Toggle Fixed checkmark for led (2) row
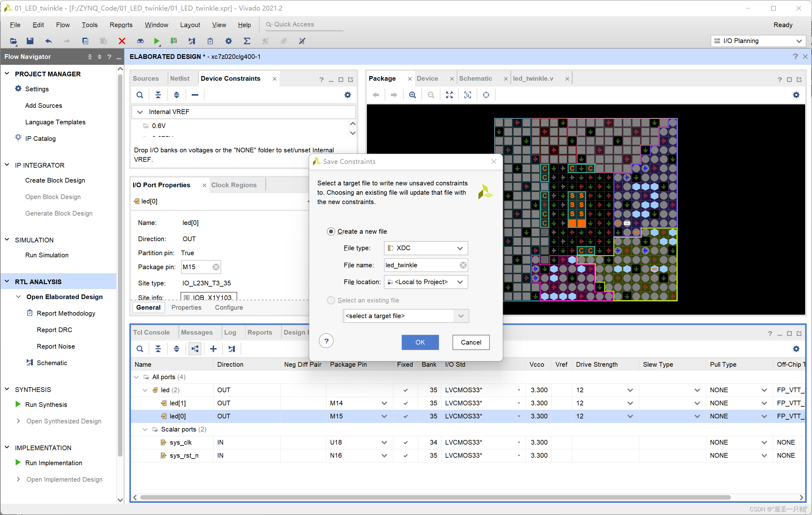The width and height of the screenshot is (812, 515). 405,390
